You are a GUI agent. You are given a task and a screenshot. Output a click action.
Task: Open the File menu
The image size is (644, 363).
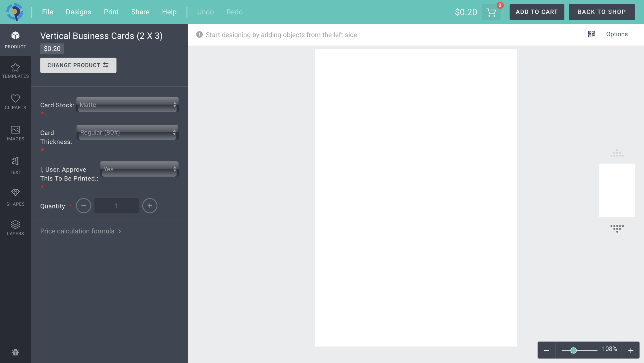pyautogui.click(x=47, y=12)
